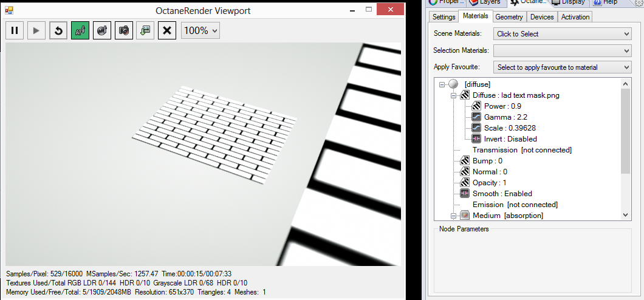Select the 'Smooth : Enabled' row
Screen dimensions: 644x300
coord(502,194)
